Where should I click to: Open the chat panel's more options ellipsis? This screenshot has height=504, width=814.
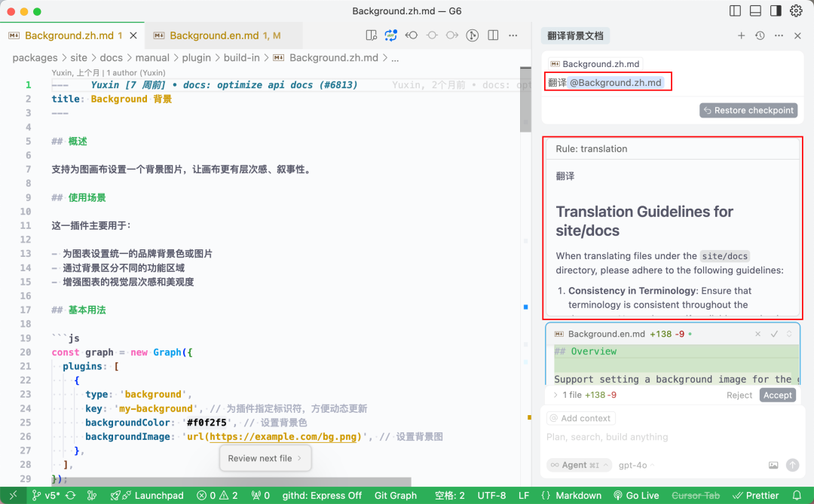pyautogui.click(x=779, y=35)
